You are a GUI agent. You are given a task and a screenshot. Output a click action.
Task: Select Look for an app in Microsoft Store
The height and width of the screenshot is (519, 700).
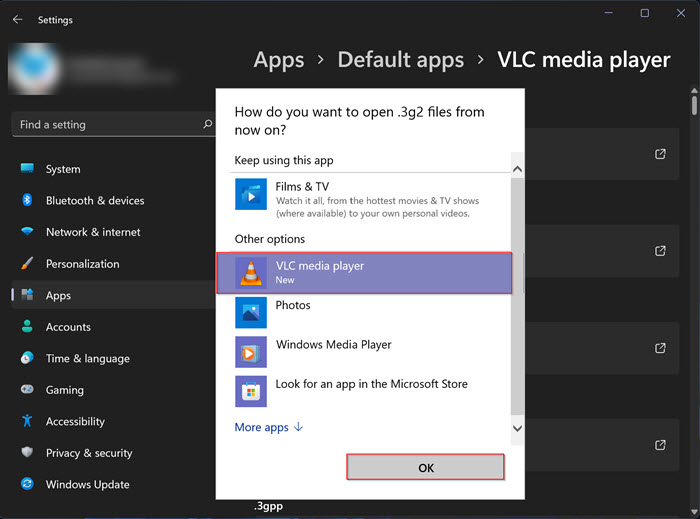[364, 391]
